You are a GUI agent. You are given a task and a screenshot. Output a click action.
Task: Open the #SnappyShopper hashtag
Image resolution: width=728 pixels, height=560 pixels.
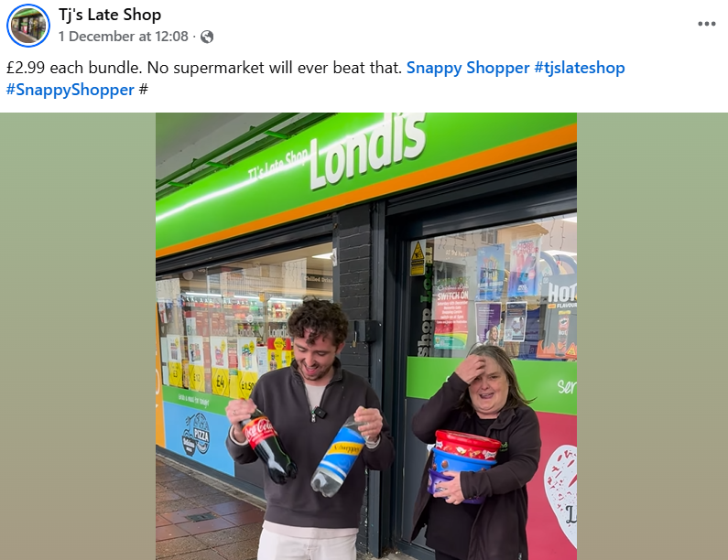(x=71, y=90)
